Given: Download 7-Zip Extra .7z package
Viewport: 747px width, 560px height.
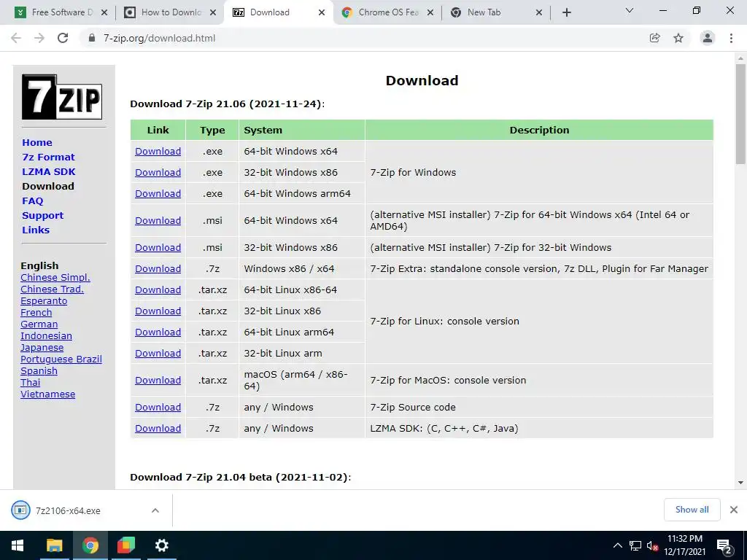Looking at the screenshot, I should (x=158, y=268).
